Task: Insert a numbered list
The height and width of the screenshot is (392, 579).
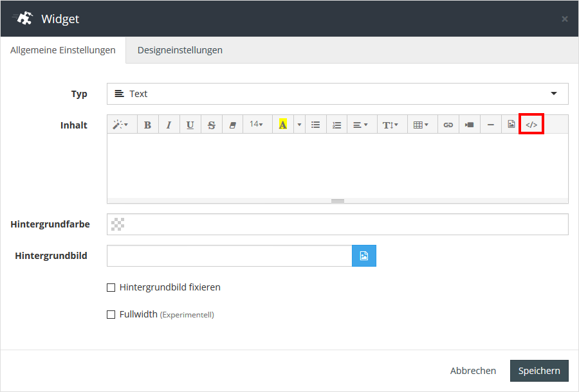Action: (x=336, y=125)
